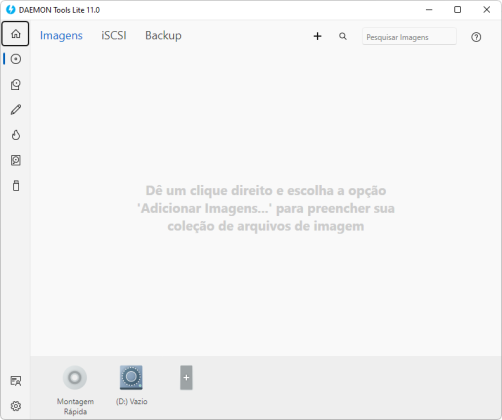This screenshot has width=502, height=420.
Task: Focus the Pesquisar Imagens search field
Action: pos(409,37)
